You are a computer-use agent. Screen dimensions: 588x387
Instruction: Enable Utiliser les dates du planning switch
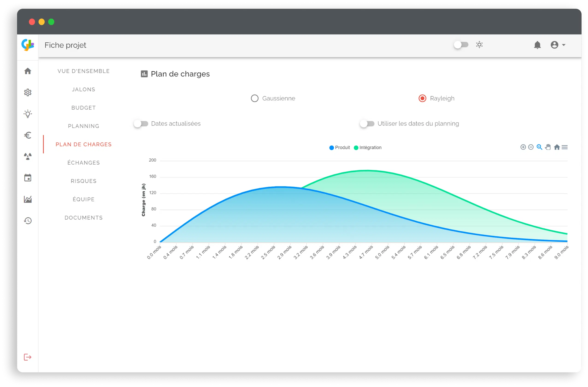click(367, 124)
